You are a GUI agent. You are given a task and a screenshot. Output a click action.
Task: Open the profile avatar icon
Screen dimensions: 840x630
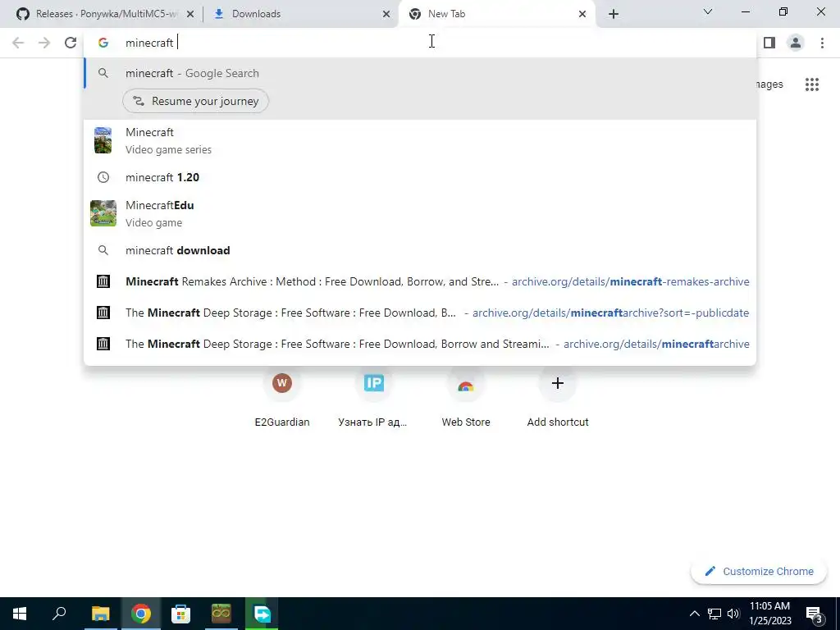796,43
